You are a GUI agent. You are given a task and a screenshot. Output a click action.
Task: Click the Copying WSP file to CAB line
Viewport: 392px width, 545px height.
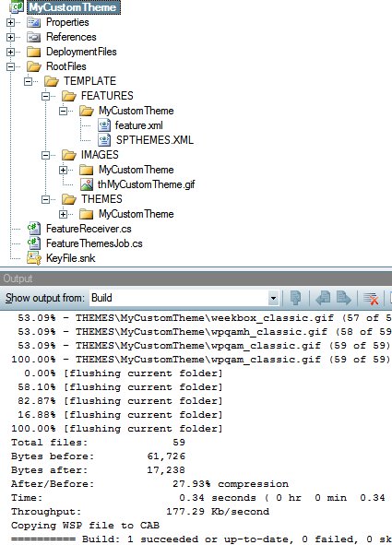(85, 526)
